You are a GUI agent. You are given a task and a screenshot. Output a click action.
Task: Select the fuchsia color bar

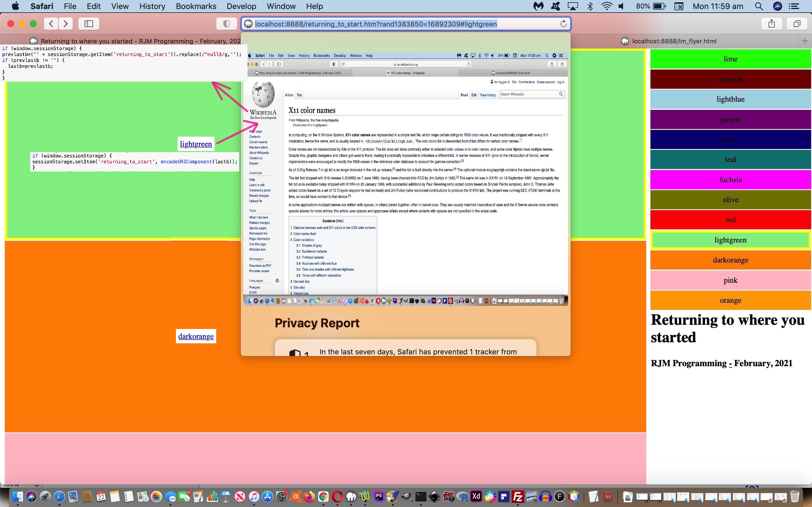pyautogui.click(x=730, y=180)
